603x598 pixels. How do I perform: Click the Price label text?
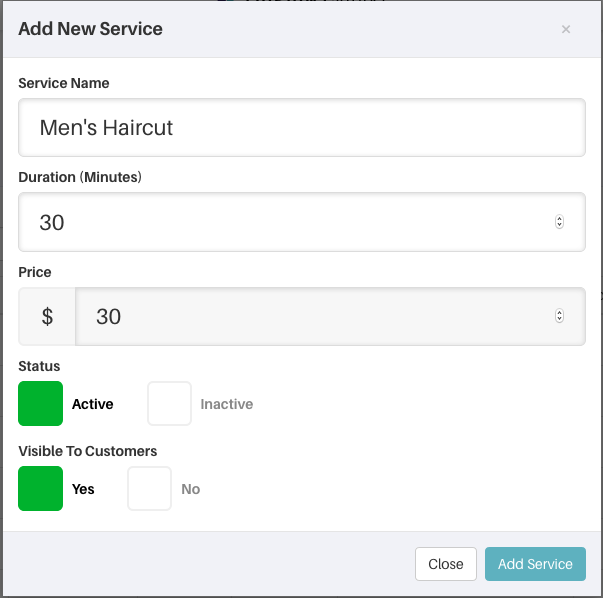coord(35,272)
